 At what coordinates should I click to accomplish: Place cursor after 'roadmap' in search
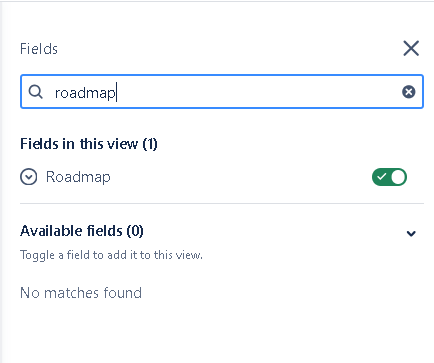click(116, 92)
